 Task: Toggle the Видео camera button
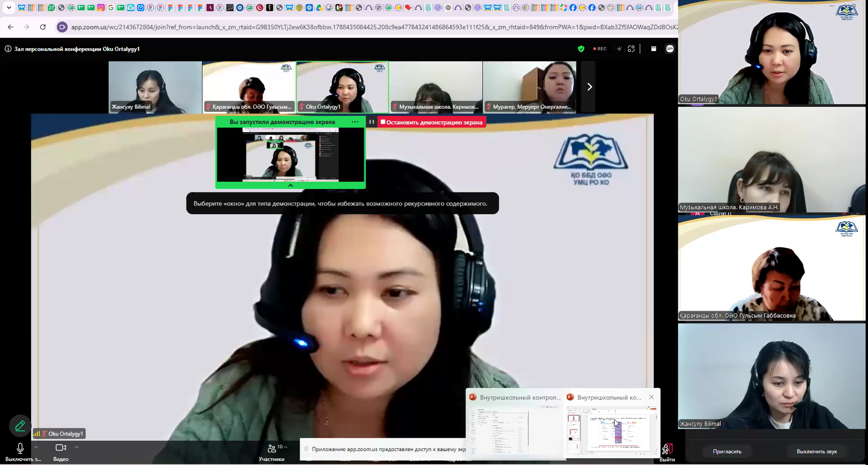pyautogui.click(x=61, y=452)
